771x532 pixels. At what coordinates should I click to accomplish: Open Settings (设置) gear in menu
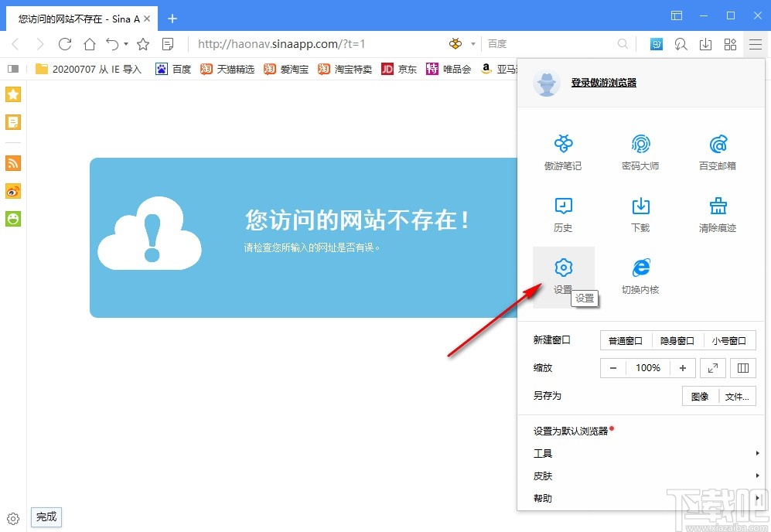[564, 275]
